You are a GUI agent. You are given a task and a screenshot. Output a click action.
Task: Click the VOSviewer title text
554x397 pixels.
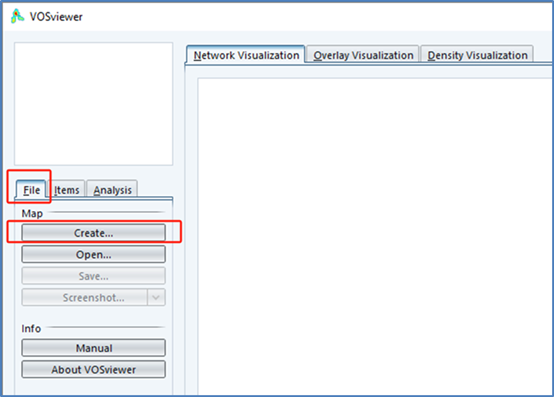[56, 17]
